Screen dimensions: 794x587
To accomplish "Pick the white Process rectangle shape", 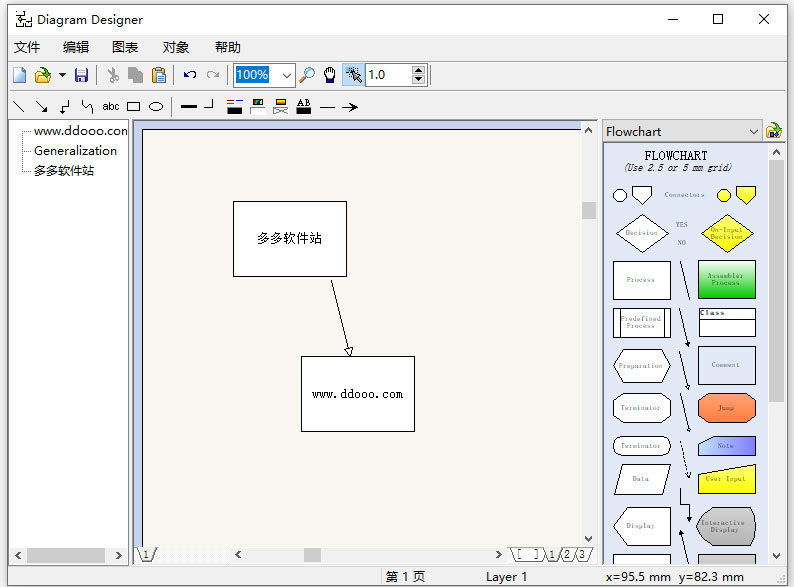I will point(642,280).
